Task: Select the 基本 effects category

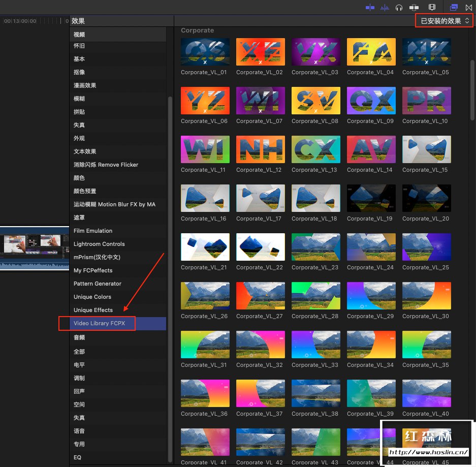Action: click(118, 59)
